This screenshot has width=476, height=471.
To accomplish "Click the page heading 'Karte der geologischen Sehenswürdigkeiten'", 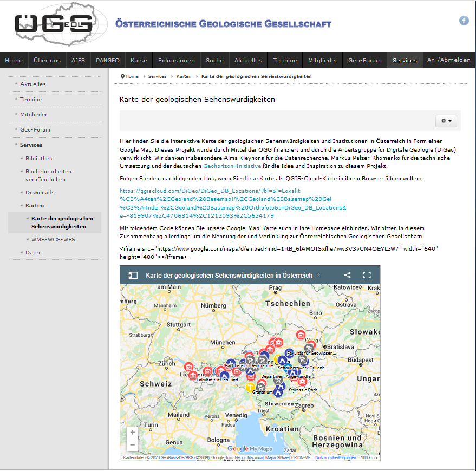I will 197,99.
